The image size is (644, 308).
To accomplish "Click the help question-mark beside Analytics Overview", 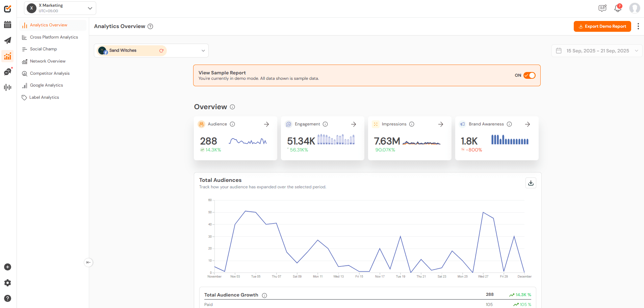I will click(x=151, y=26).
